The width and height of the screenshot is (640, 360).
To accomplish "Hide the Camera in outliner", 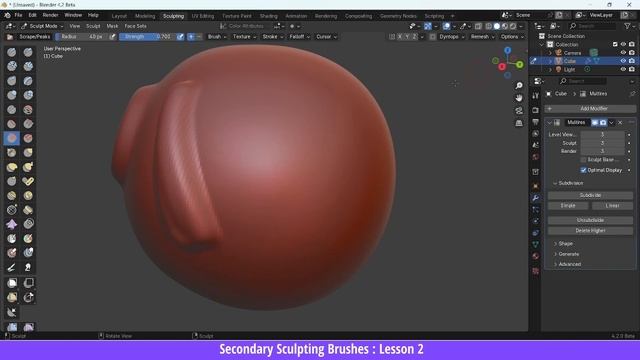I will (x=623, y=53).
